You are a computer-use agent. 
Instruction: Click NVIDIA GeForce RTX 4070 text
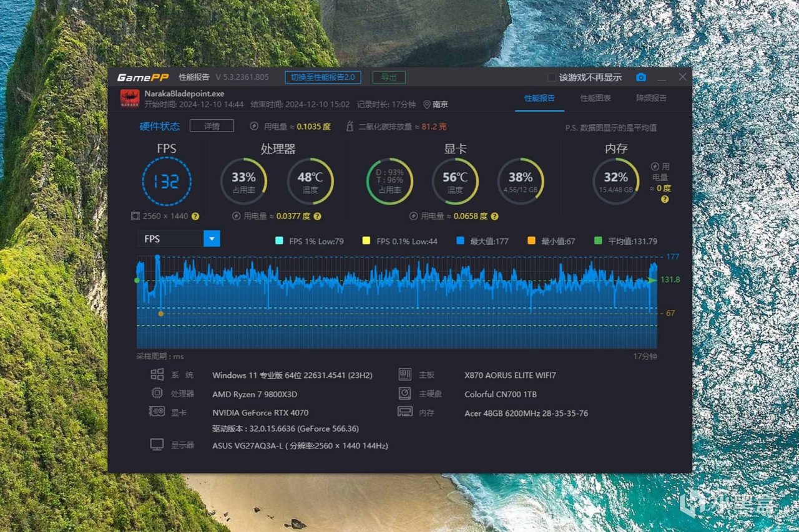point(260,412)
